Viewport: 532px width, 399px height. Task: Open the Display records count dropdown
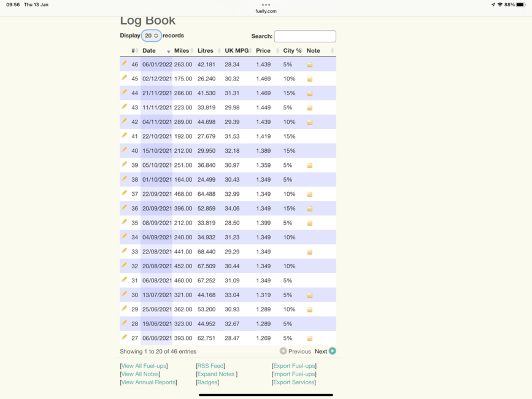pos(152,36)
